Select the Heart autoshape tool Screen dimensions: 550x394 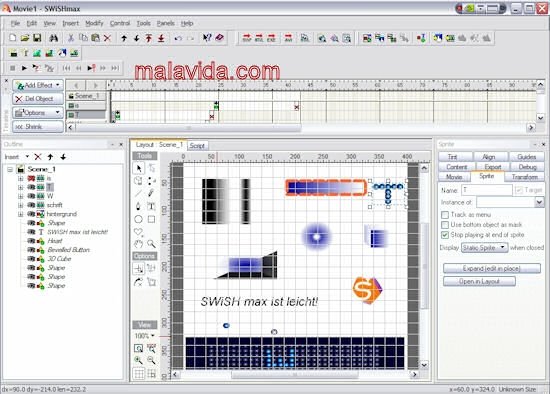click(139, 232)
